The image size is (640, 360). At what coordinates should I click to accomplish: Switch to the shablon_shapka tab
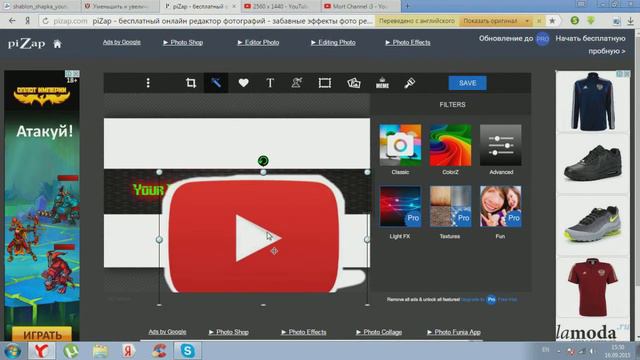[39, 7]
